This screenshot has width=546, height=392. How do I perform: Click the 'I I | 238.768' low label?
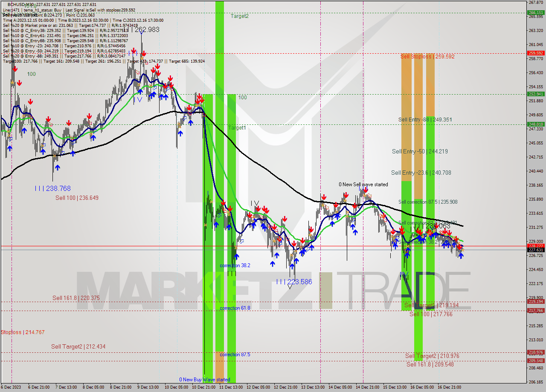point(53,188)
